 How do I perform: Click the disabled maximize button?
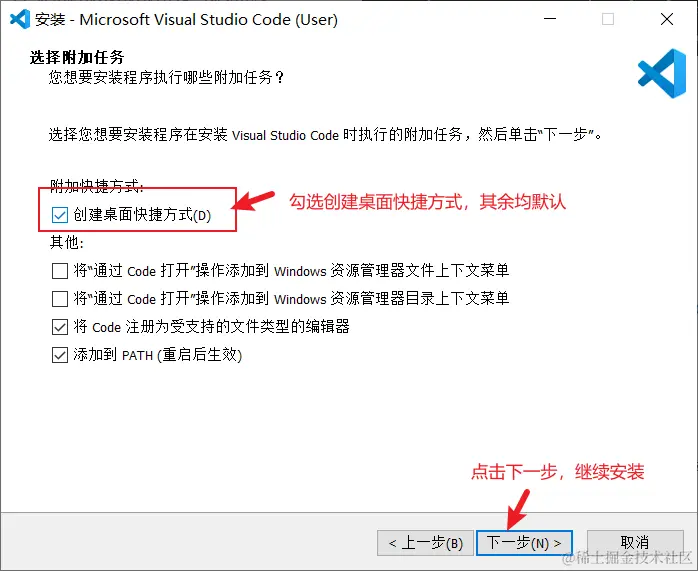608,19
